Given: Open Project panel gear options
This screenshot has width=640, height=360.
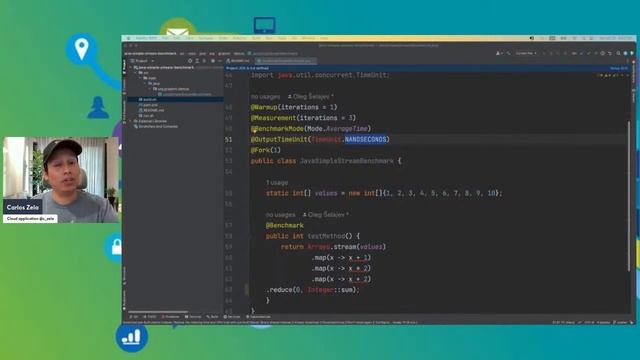Looking at the screenshot, I should [x=213, y=61].
